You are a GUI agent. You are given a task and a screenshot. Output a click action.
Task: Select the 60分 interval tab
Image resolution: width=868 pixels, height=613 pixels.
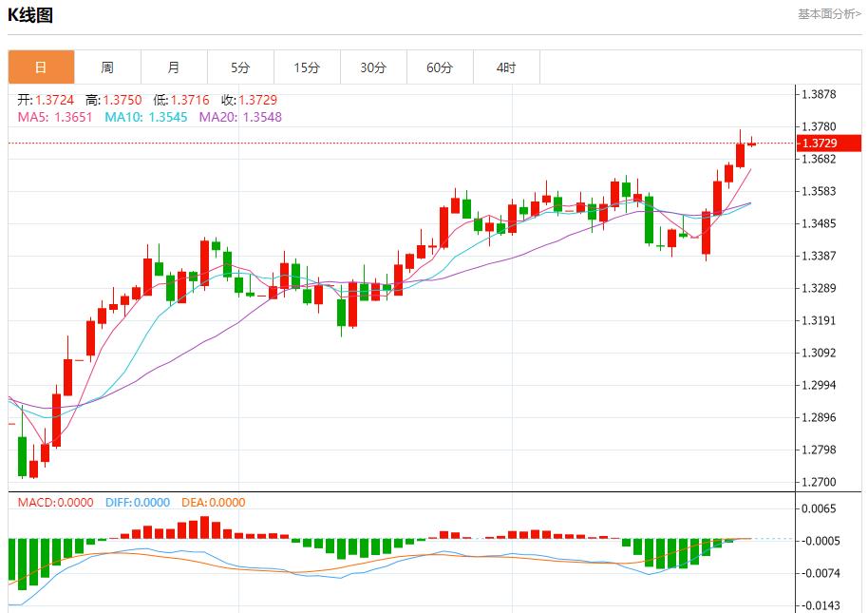pyautogui.click(x=440, y=67)
